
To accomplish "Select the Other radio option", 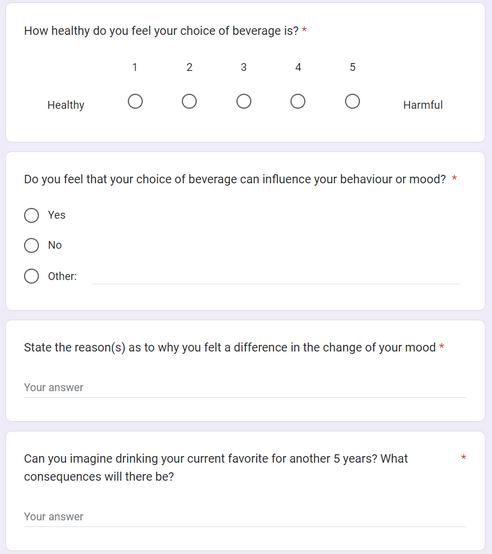I will click(31, 276).
